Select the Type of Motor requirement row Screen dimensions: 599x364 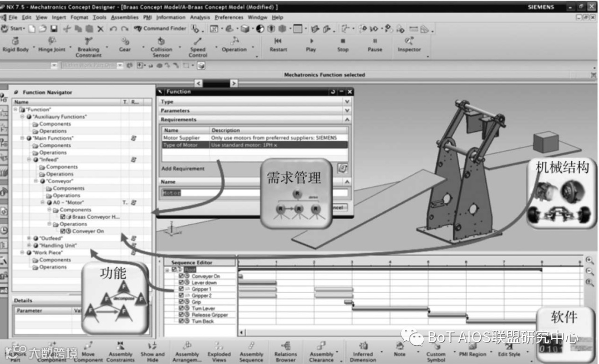tap(255, 145)
